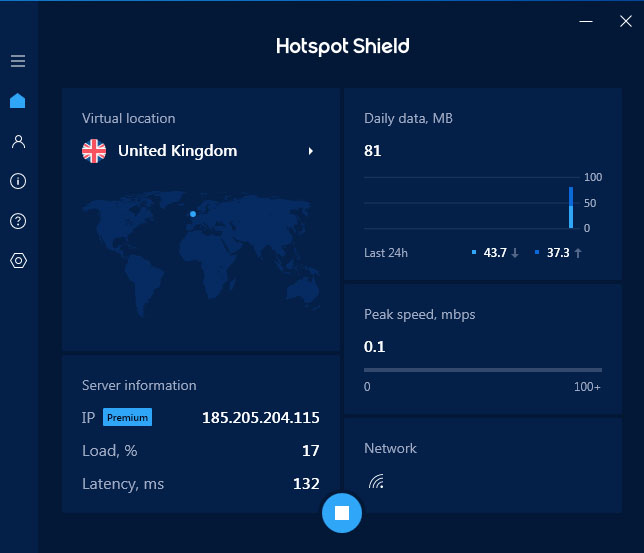Minimize the Hotspot Shield window
644x553 pixels.
point(586,21)
